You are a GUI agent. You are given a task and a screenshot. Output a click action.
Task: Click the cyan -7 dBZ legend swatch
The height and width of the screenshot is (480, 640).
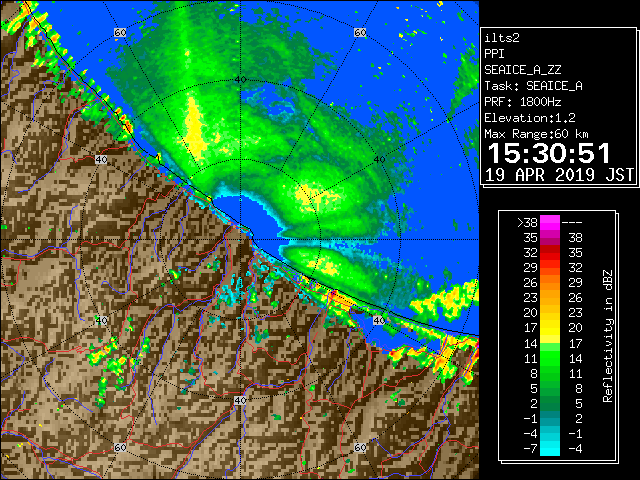pos(550,448)
